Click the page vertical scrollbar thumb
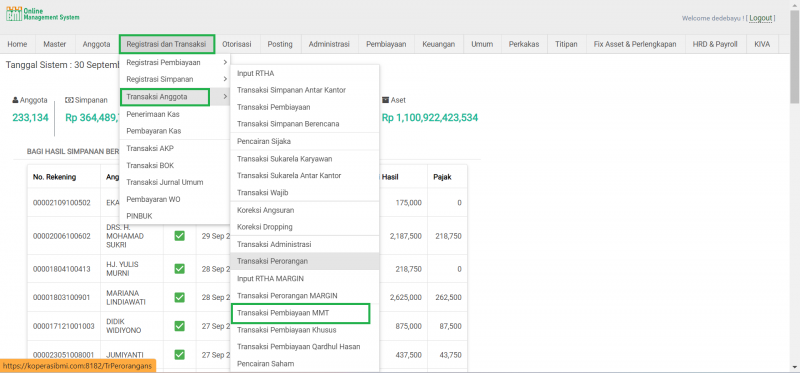The height and width of the screenshot is (373, 800). (x=794, y=57)
